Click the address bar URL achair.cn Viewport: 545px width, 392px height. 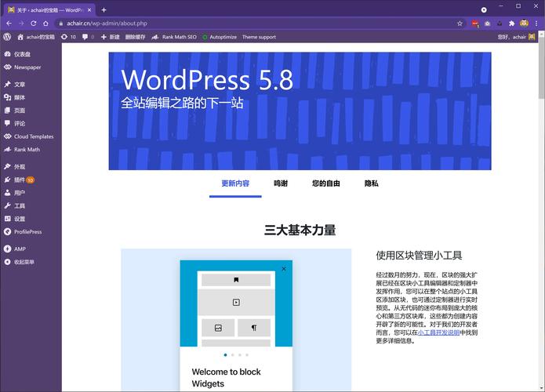click(107, 24)
